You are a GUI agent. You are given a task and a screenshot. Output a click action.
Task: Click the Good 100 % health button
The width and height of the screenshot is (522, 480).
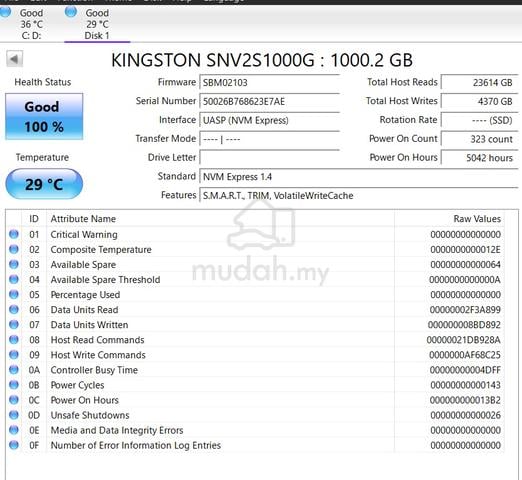[44, 116]
